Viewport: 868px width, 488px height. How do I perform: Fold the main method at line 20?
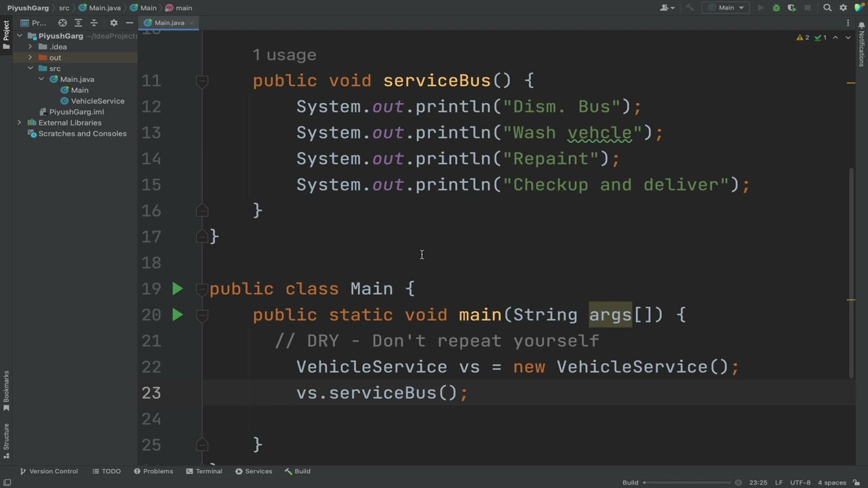[x=202, y=314]
